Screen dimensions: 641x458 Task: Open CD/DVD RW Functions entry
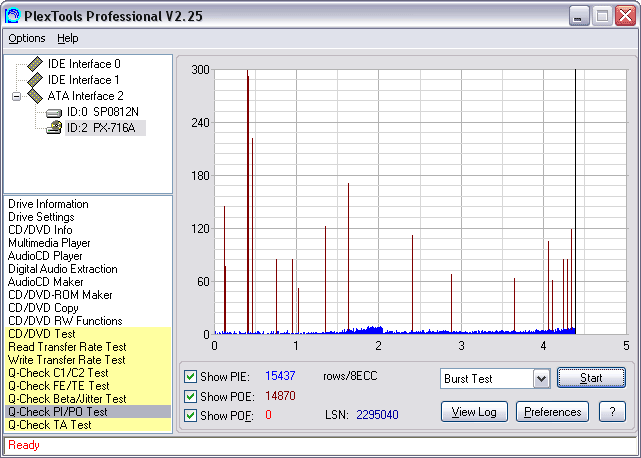[x=65, y=321]
